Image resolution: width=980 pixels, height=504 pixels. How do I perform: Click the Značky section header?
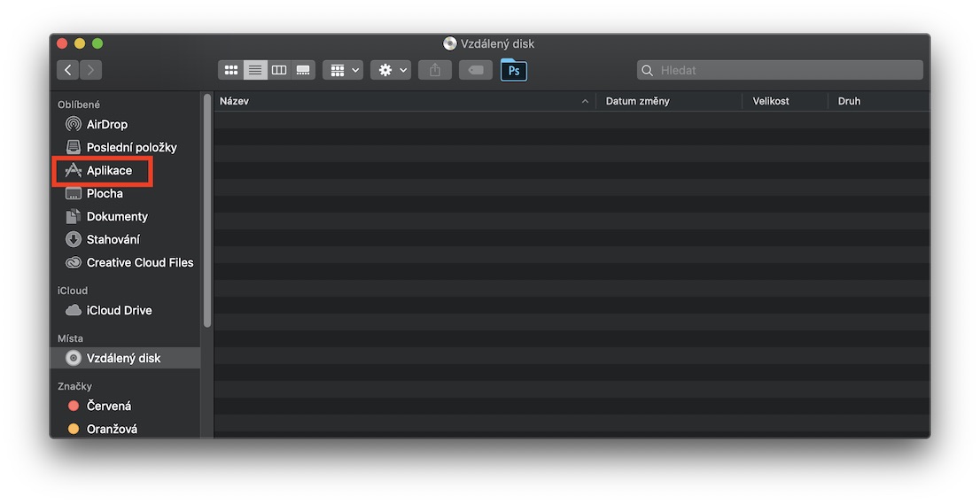click(x=74, y=386)
